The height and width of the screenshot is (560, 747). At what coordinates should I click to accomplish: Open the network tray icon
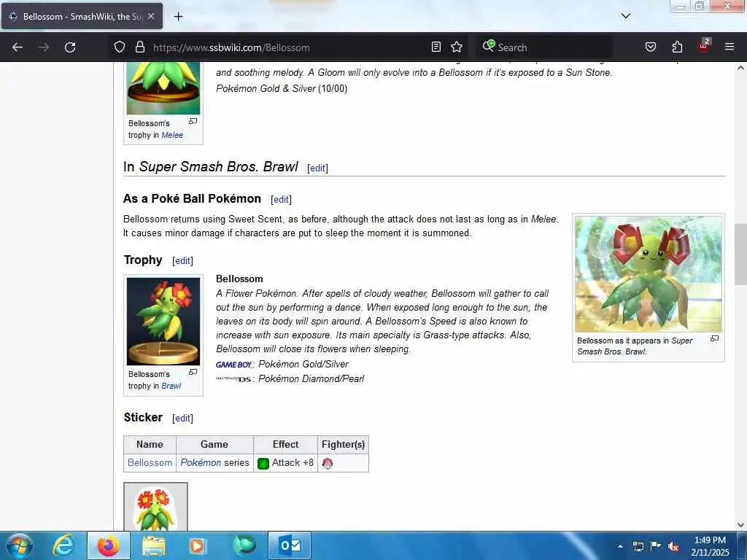coord(638,547)
